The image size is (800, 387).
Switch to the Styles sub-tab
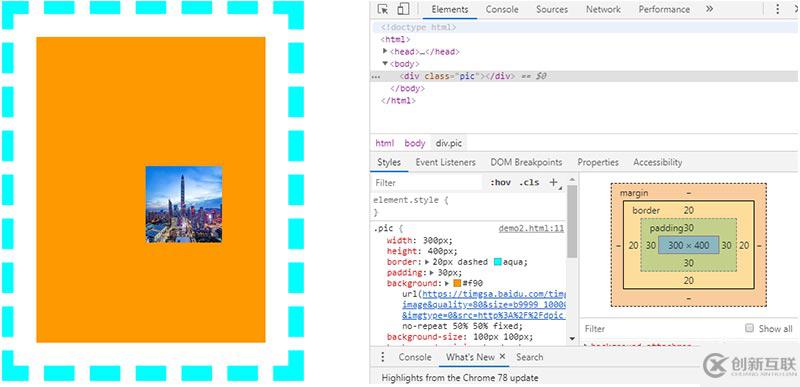pyautogui.click(x=389, y=162)
